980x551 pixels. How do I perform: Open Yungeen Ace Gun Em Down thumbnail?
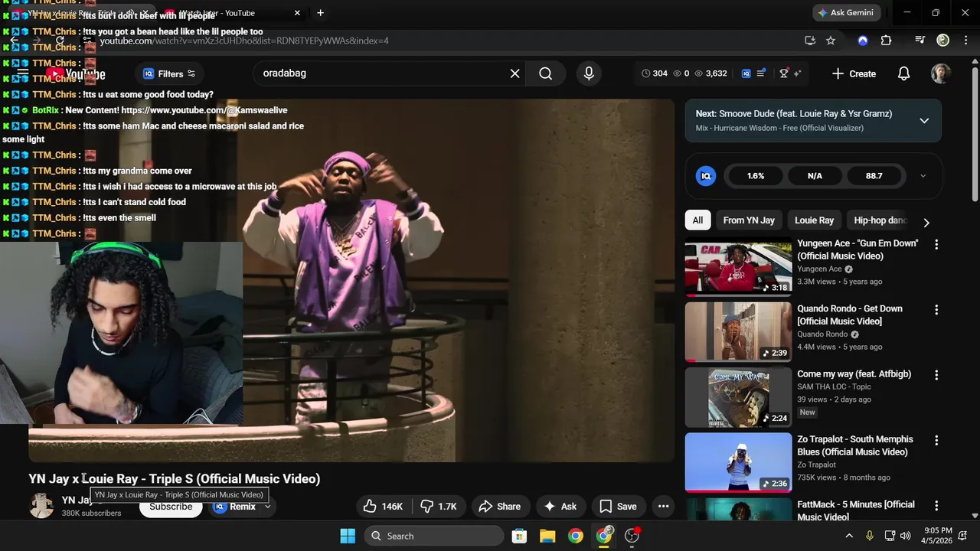point(738,269)
